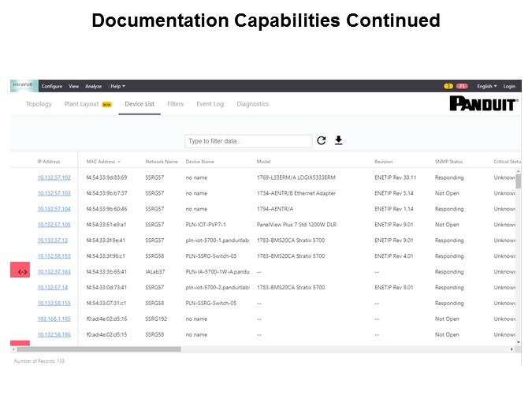Download the device list with the export icon

click(x=339, y=141)
